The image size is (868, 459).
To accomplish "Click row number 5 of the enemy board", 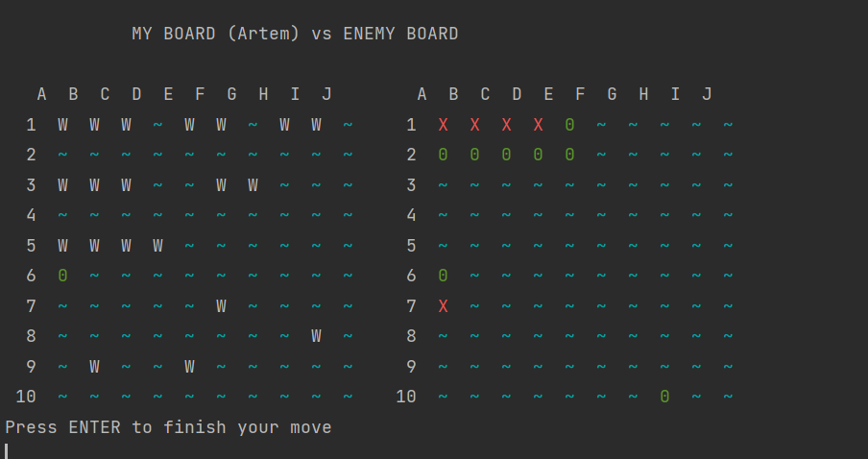I will (x=411, y=245).
